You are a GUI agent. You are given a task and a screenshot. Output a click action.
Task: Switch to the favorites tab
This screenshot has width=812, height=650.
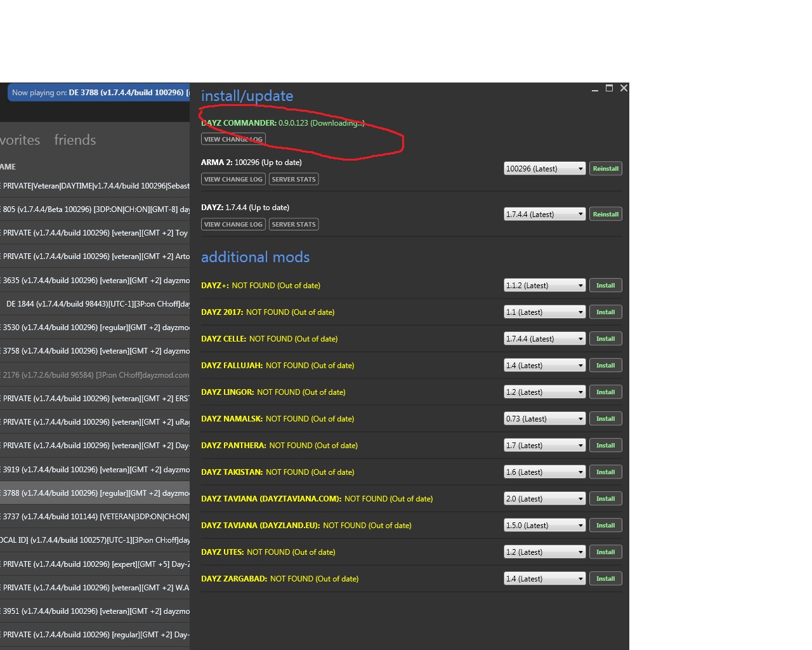click(x=20, y=140)
